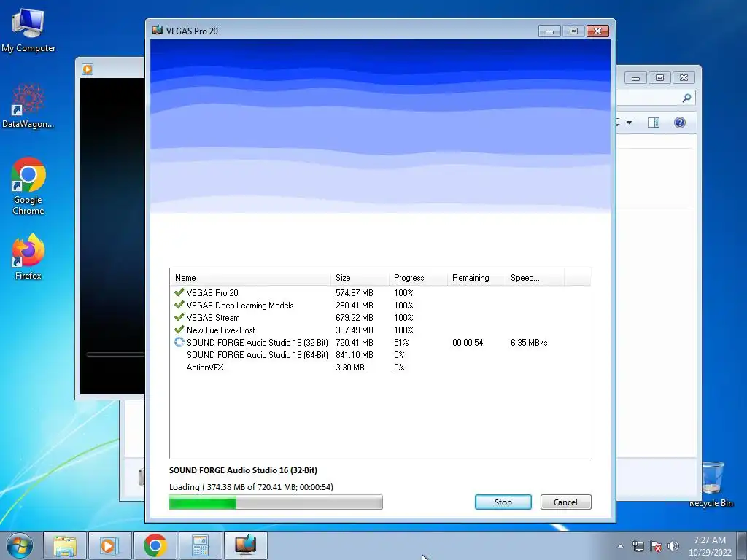Open Google Chrome desktop shortcut
The image size is (747, 560).
pos(28,187)
